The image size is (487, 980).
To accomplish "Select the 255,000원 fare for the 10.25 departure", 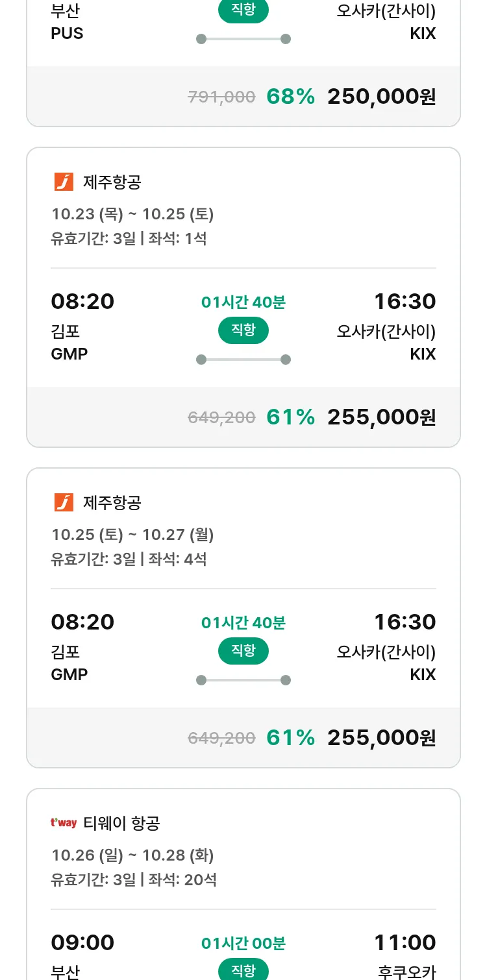I will (x=381, y=738).
